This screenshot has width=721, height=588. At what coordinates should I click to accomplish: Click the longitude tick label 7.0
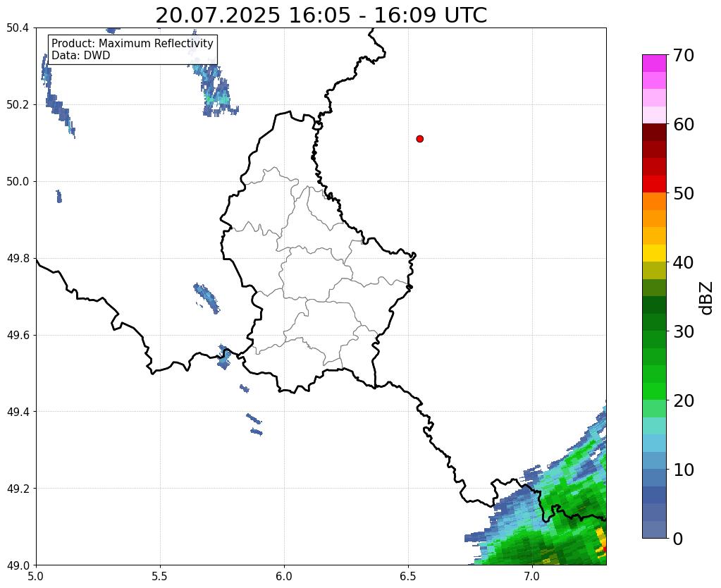pos(532,576)
